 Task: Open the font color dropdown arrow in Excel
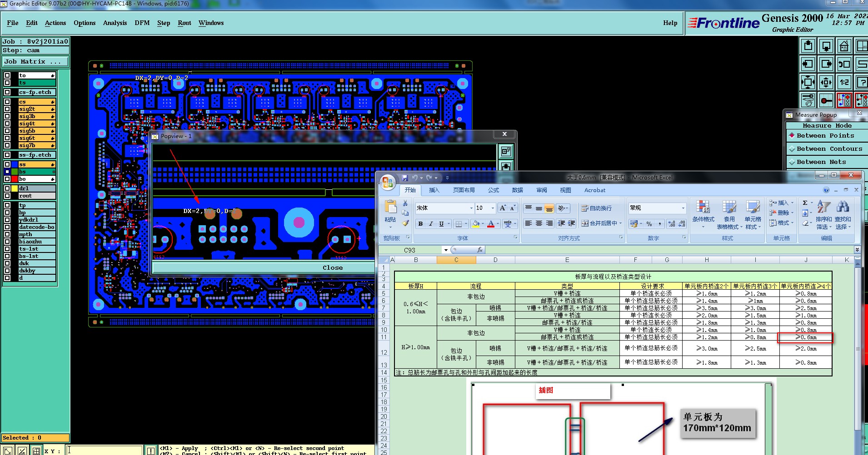tap(498, 223)
